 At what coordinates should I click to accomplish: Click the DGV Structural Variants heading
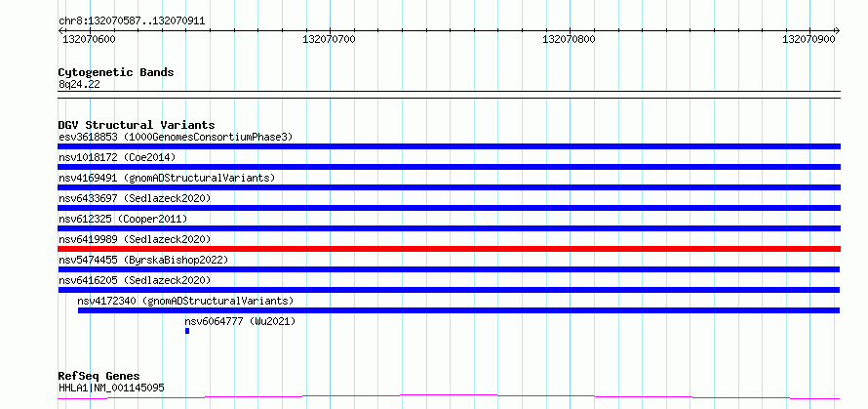[x=137, y=125]
